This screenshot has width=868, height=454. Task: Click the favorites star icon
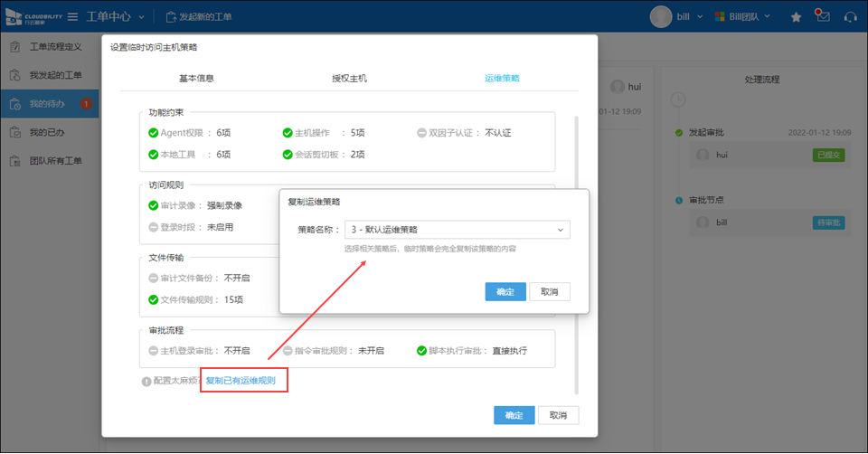point(796,16)
